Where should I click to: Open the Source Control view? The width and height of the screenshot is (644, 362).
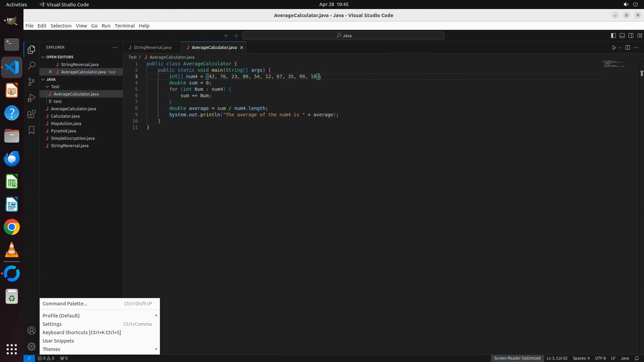coord(32,81)
